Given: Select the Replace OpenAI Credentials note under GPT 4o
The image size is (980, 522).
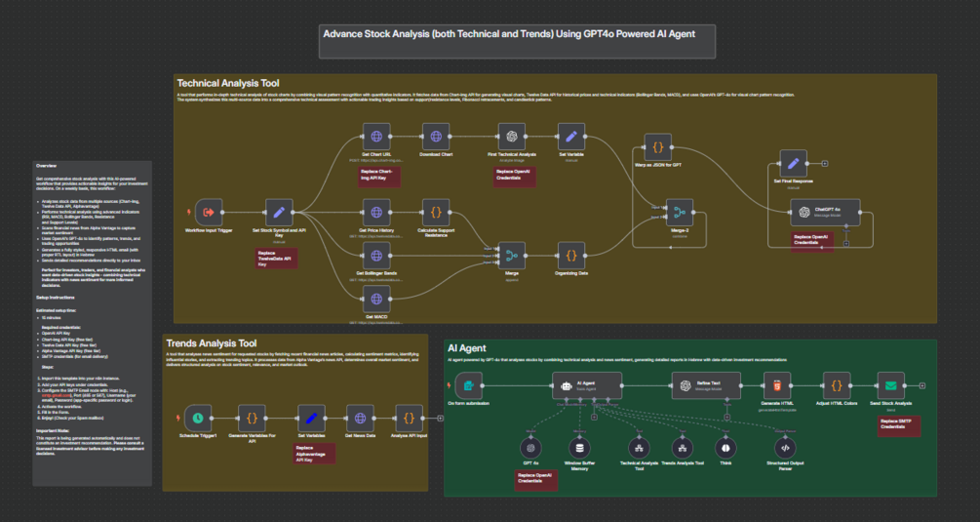Looking at the screenshot, I should (536, 480).
